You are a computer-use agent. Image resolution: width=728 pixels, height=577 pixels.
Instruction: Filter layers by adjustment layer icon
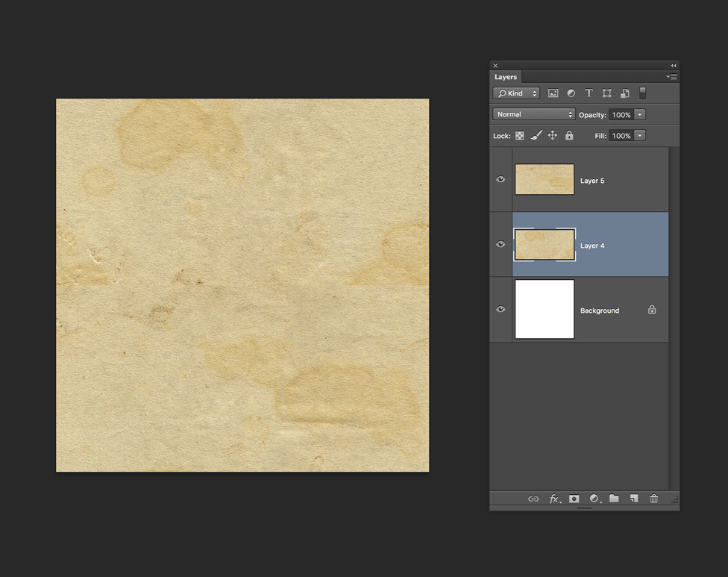click(571, 93)
